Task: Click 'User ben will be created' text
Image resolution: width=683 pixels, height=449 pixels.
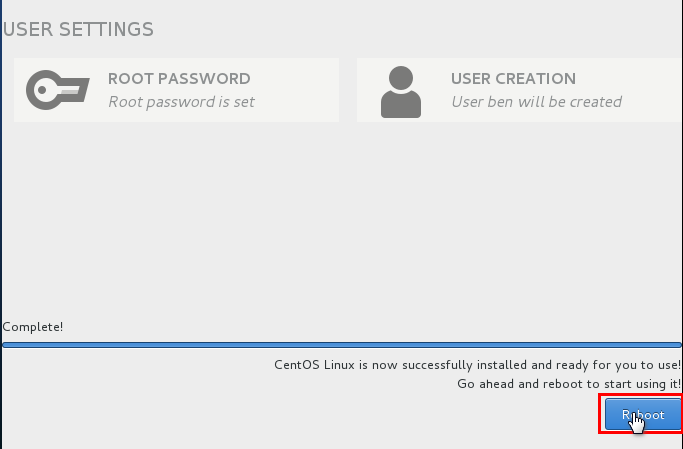Action: (x=536, y=101)
